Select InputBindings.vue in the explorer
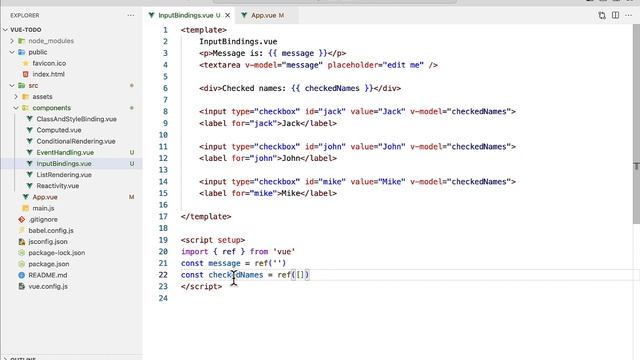Image resolution: width=640 pixels, height=360 pixels. (x=64, y=163)
